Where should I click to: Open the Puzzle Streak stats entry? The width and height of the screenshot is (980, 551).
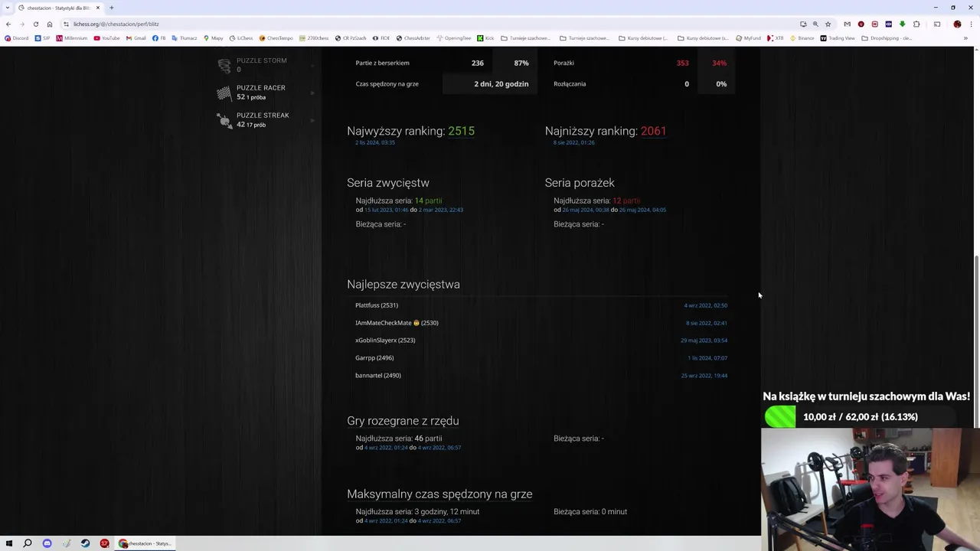tap(266, 120)
